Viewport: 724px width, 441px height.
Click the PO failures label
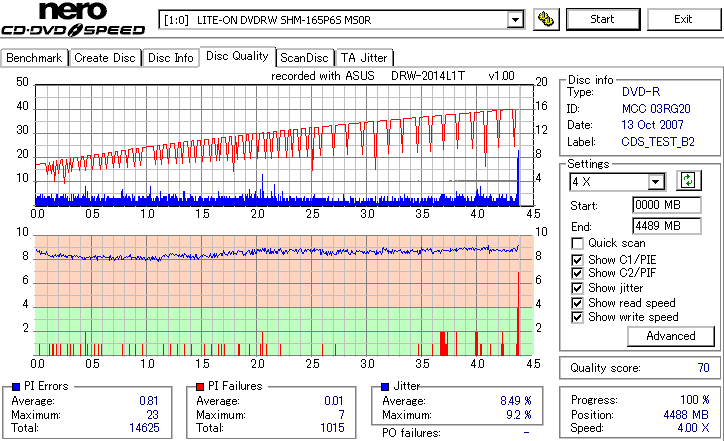(411, 433)
